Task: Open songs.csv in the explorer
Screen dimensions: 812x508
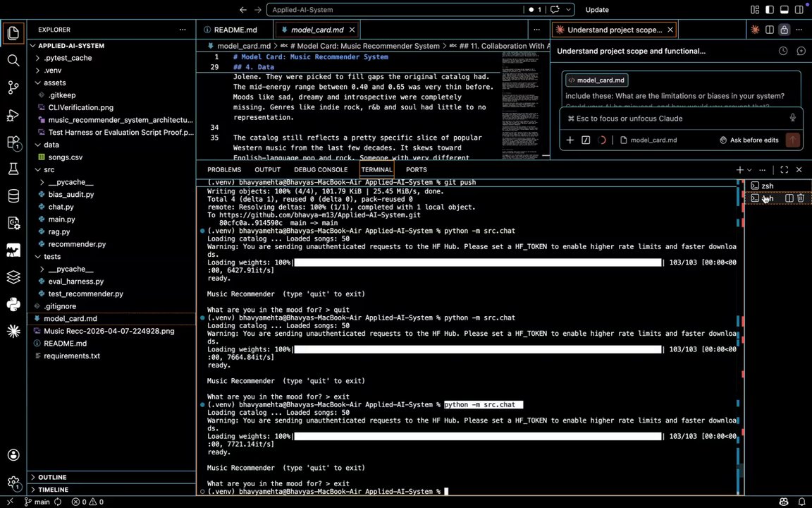Action: tap(66, 157)
